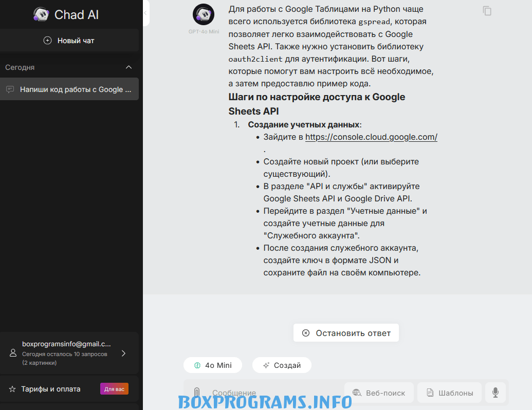
Task: Click the GPT-4o Mini bot avatar
Action: click(204, 14)
